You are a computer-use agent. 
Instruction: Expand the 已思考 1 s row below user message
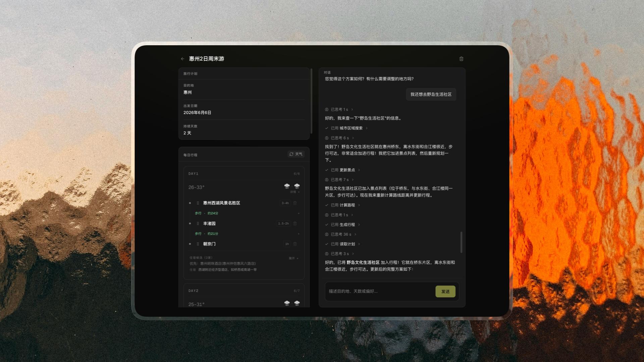(x=339, y=110)
